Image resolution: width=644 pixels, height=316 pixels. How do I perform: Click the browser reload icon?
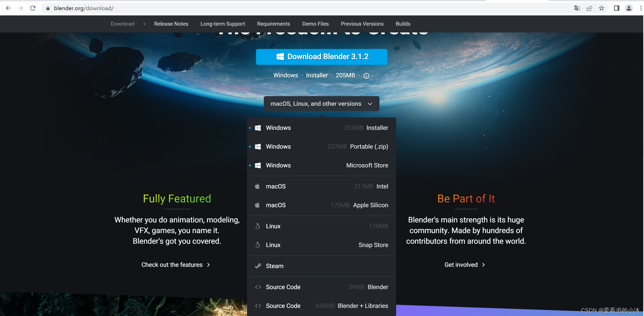[33, 8]
